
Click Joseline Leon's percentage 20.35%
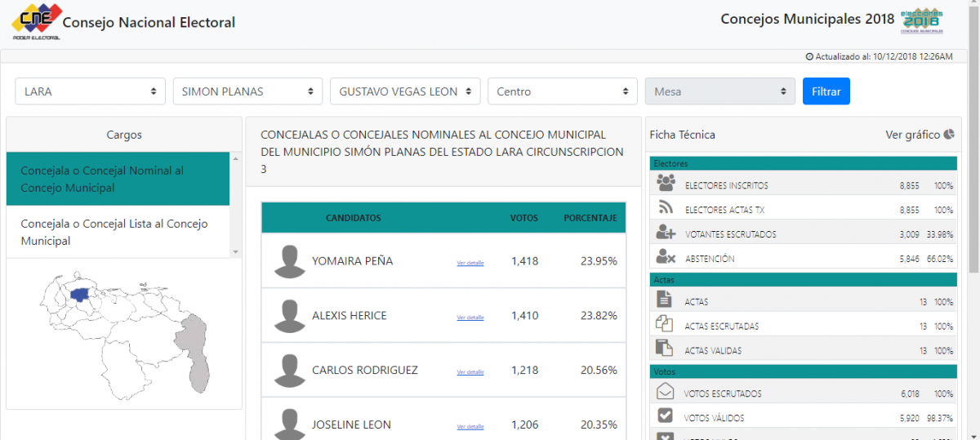pos(599,424)
